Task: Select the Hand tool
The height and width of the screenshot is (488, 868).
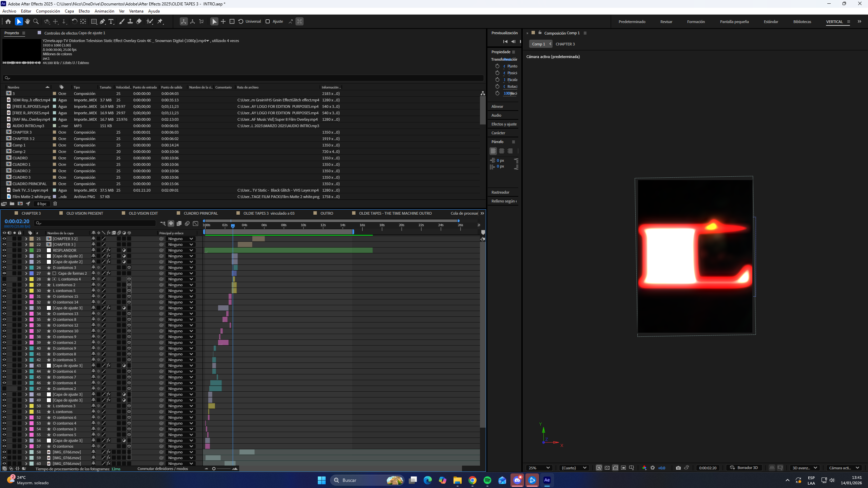Action: click(x=27, y=21)
